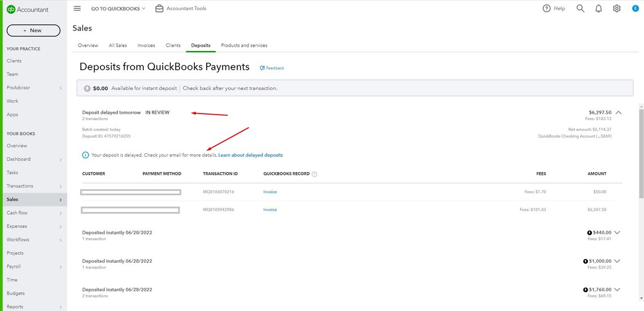
Task: Open Time in the sidebar
Action: tap(12, 280)
